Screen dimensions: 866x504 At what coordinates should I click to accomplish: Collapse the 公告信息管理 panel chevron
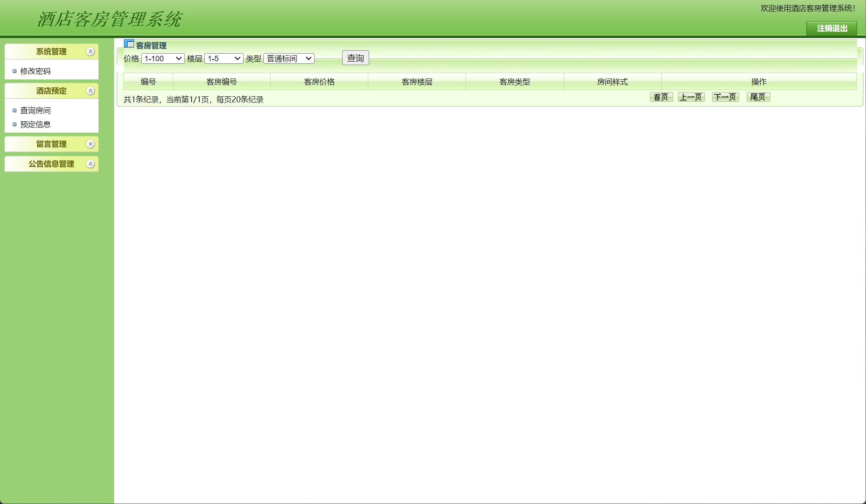tap(90, 164)
